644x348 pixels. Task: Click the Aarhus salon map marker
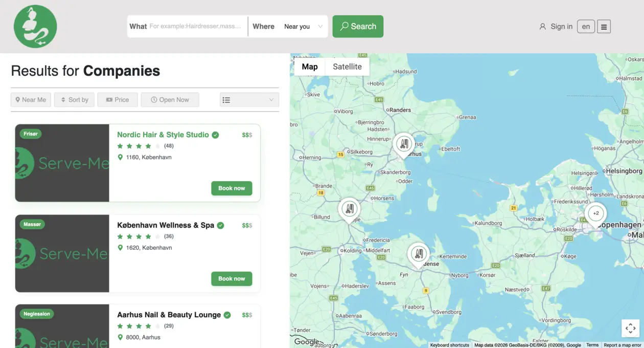pyautogui.click(x=404, y=145)
